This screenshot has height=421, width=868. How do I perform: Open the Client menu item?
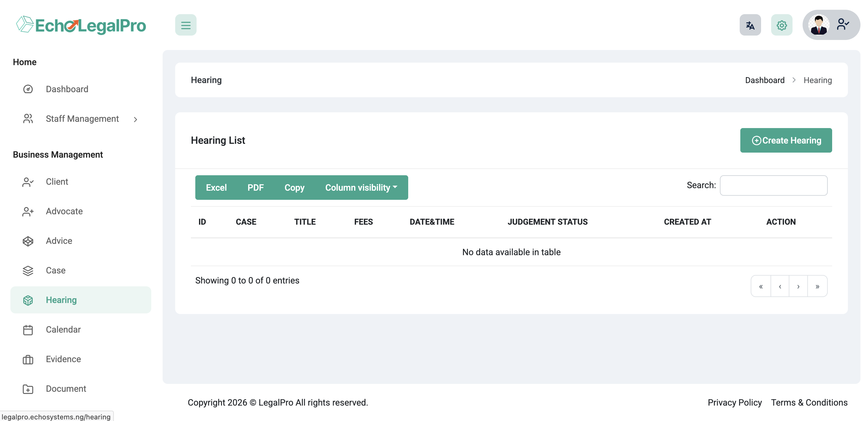[x=57, y=182]
